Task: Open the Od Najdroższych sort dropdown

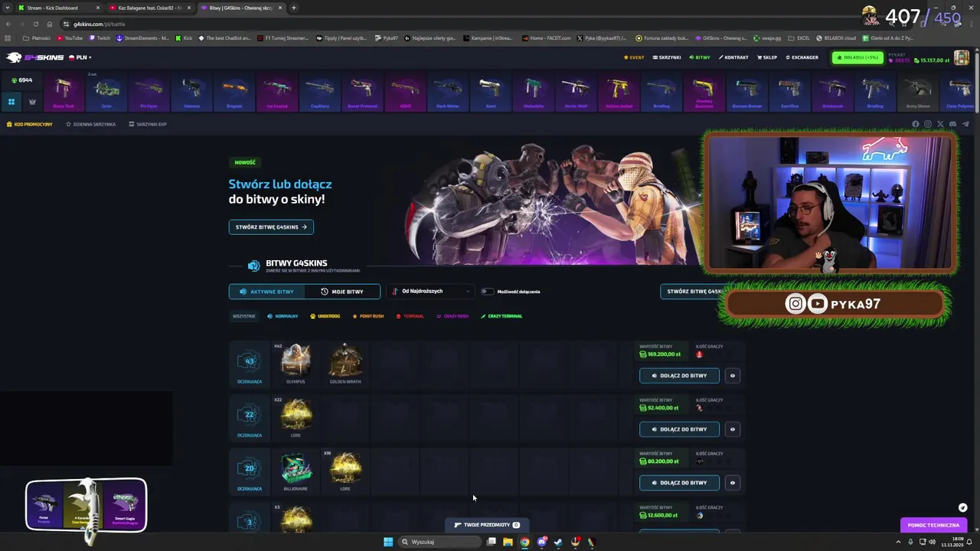Action: [431, 292]
